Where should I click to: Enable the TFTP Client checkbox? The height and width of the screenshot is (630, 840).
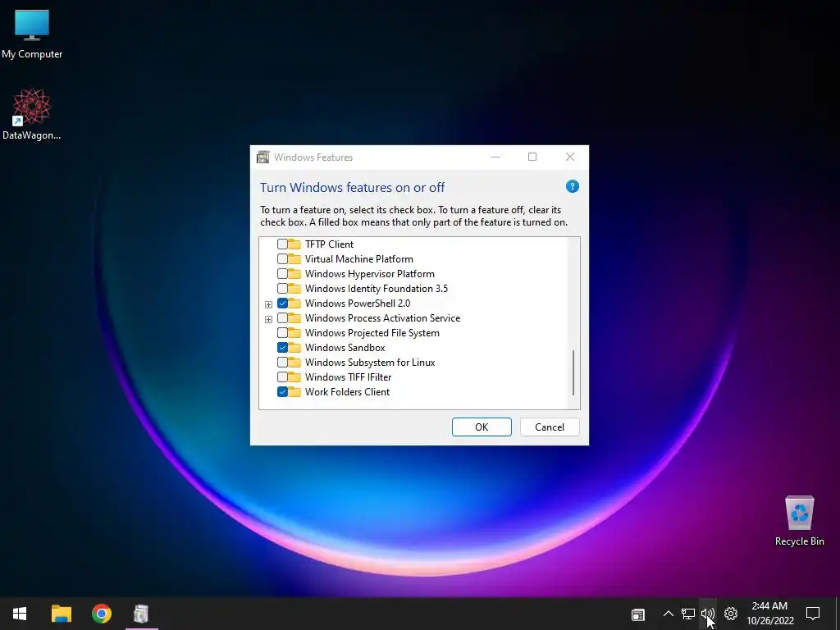282,244
